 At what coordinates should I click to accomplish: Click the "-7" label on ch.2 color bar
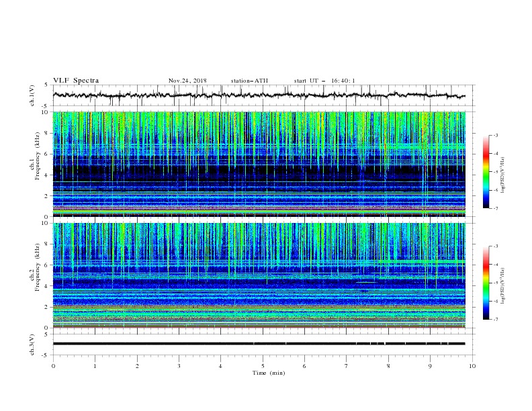(x=496, y=320)
